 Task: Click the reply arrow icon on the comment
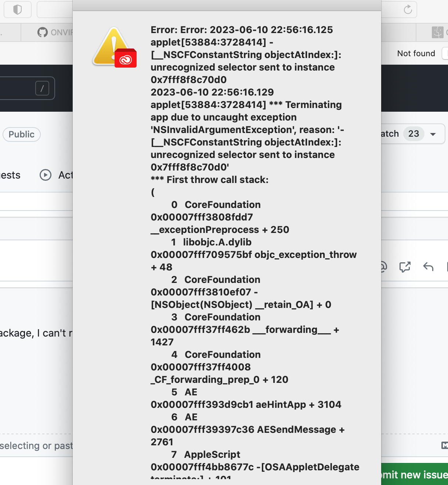[x=428, y=267]
